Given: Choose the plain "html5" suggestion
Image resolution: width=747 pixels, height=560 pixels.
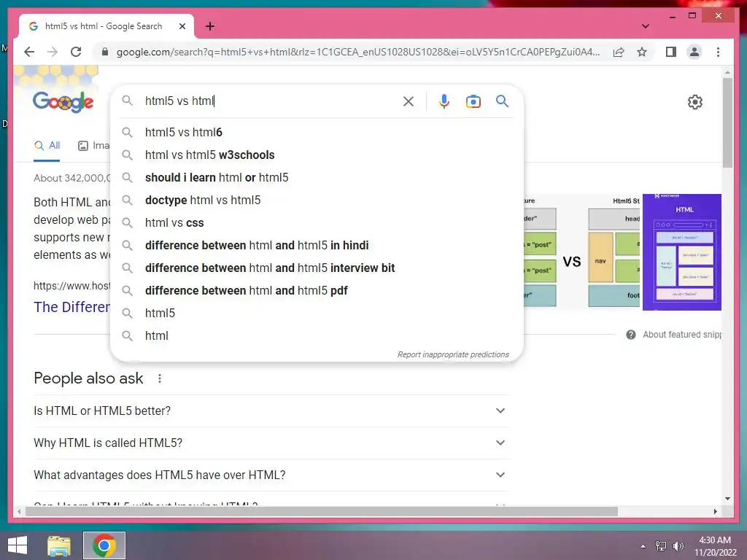Looking at the screenshot, I should coord(317,314).
